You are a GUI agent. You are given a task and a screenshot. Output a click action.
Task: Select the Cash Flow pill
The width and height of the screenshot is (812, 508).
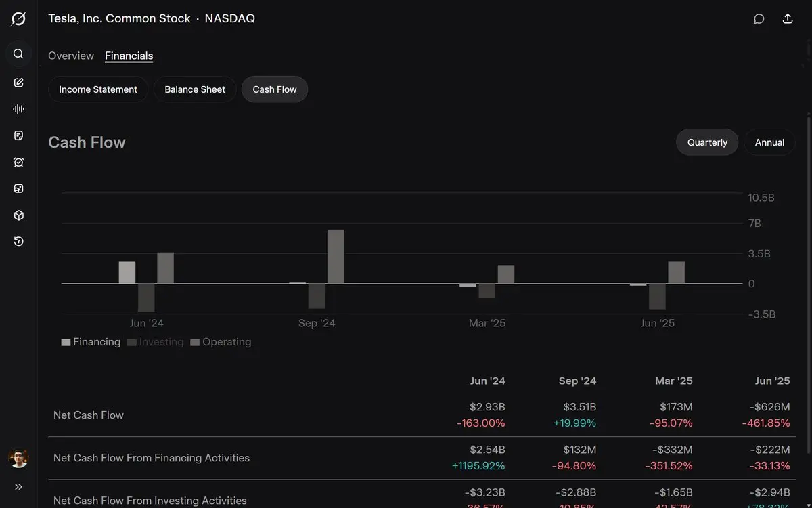pyautogui.click(x=275, y=89)
